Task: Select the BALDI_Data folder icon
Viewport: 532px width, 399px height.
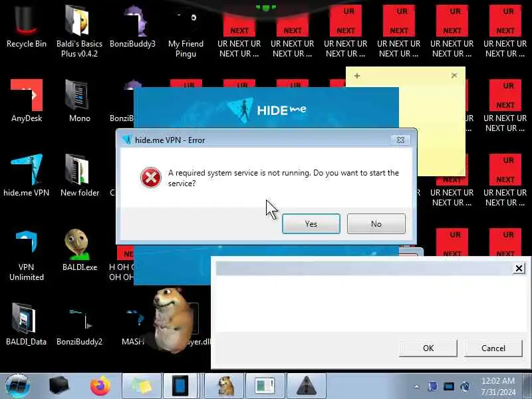Action: (26, 324)
